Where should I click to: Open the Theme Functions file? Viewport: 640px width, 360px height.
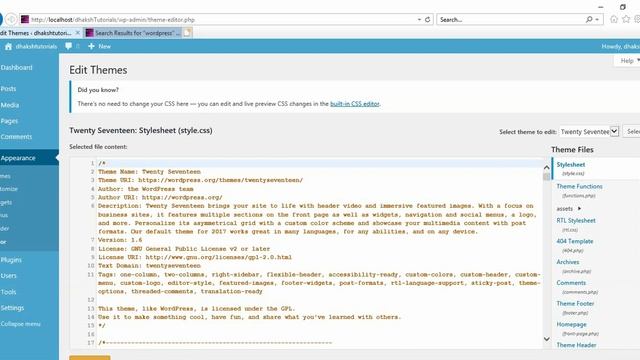coord(579,186)
